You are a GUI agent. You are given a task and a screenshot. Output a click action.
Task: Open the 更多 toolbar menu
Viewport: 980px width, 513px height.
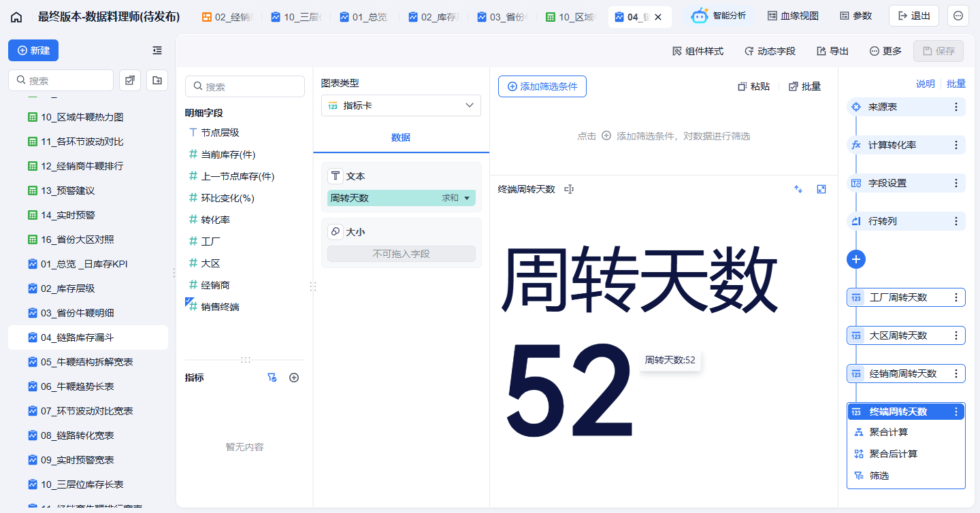point(885,51)
